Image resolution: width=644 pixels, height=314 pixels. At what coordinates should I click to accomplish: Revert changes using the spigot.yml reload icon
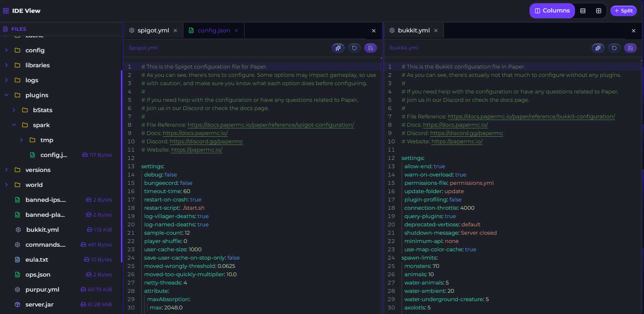point(354,48)
